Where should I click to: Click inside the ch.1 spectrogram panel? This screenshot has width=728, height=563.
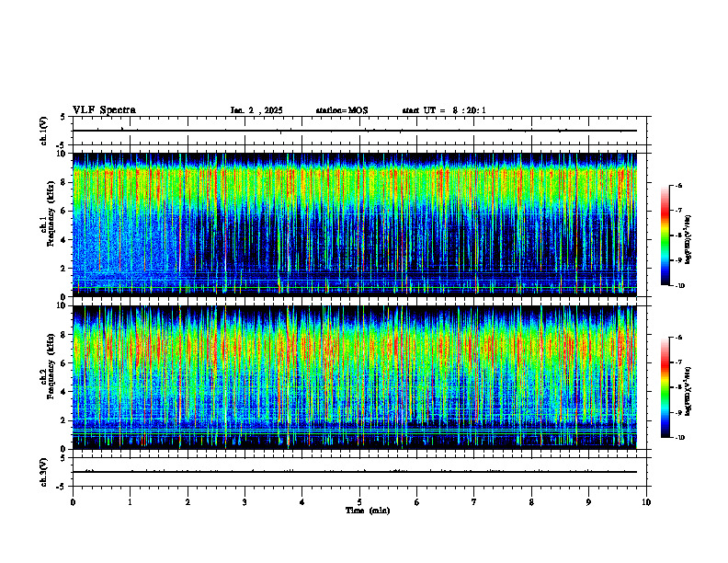coord(355,224)
